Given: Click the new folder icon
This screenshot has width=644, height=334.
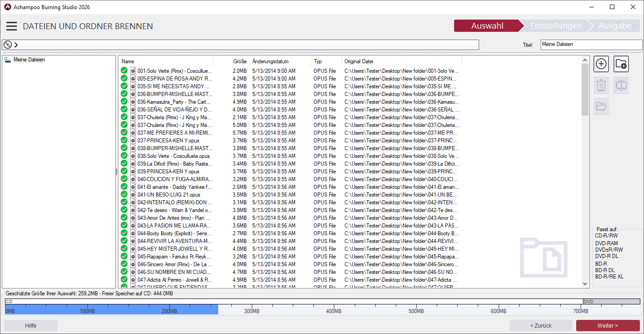Looking at the screenshot, I should click(x=621, y=64).
